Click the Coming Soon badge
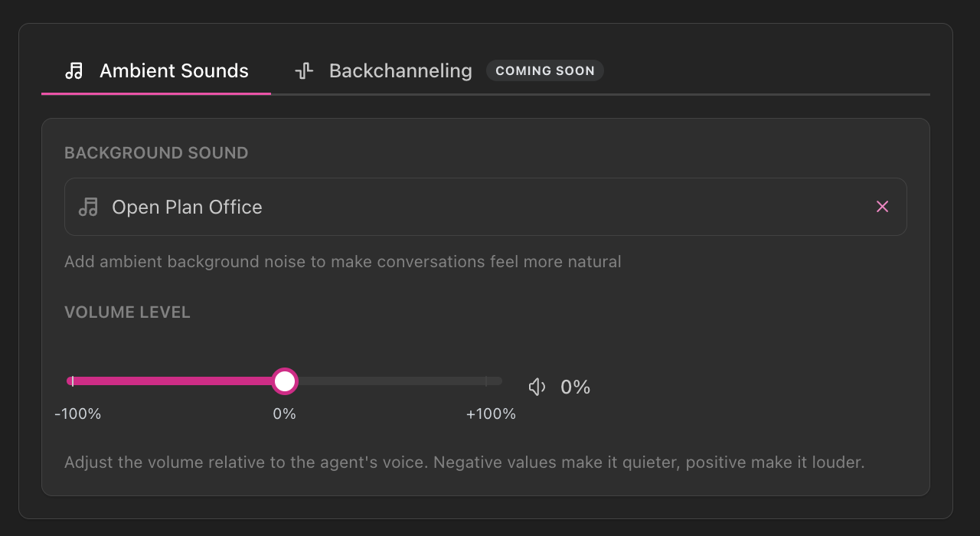The height and width of the screenshot is (536, 980). (545, 71)
